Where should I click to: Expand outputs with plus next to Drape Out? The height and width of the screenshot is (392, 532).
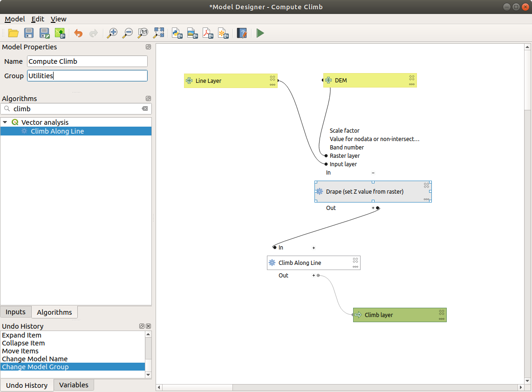tap(373, 208)
